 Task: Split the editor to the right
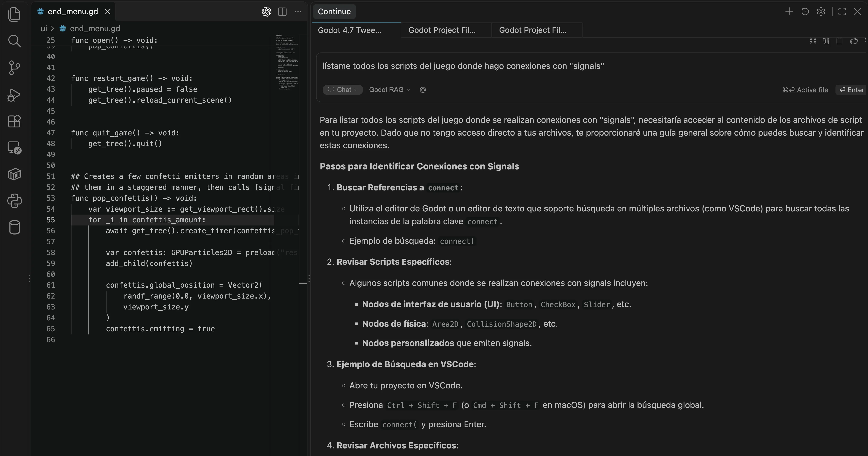coord(282,12)
